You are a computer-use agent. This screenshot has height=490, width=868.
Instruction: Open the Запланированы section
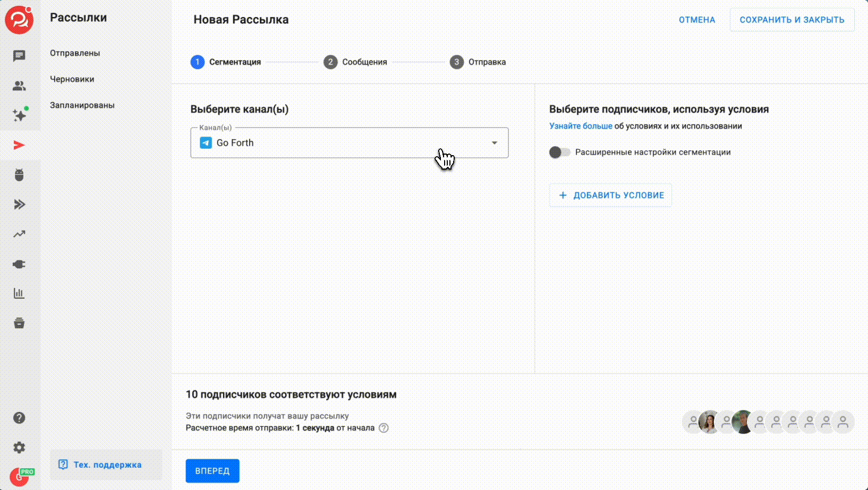(82, 105)
